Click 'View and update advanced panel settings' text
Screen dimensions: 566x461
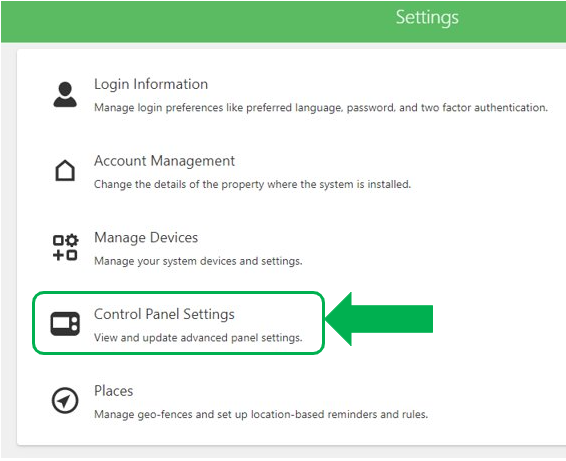tap(198, 338)
